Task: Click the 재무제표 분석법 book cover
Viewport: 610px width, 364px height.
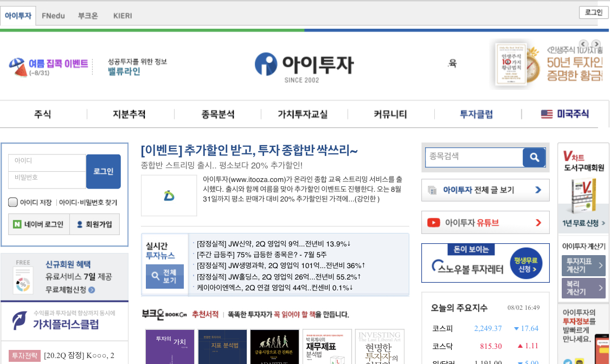Action: (327, 347)
